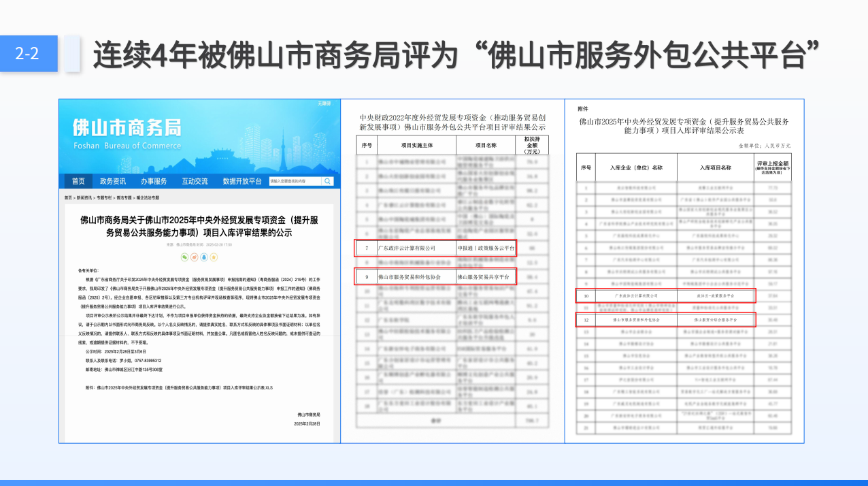Viewport: 868px width, 486px height.
Task: Open the 数据开放平台 navigation item
Action: tap(242, 181)
